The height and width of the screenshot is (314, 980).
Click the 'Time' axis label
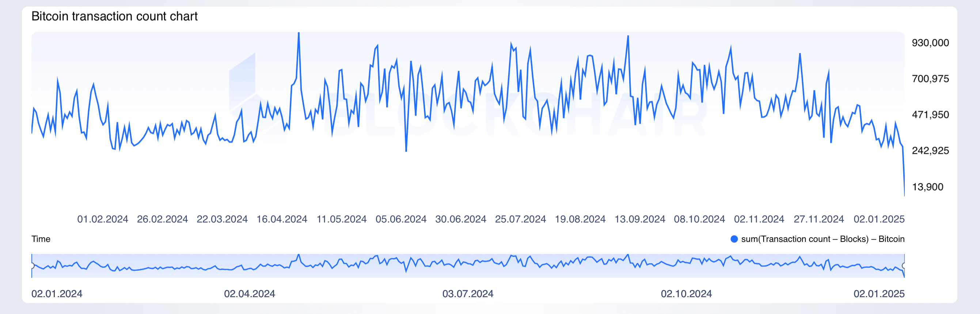(x=41, y=239)
